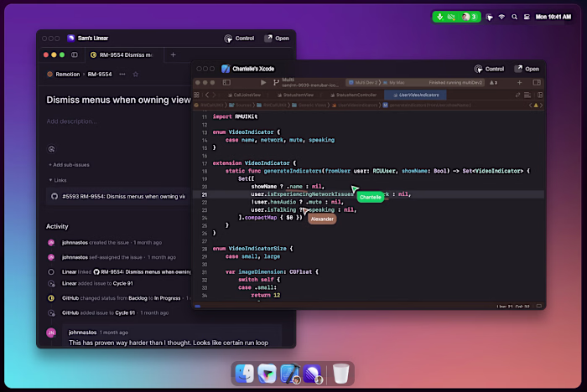This screenshot has height=392, width=587.
Task: Click the jump bar warning triangle icon
Action: click(536, 105)
